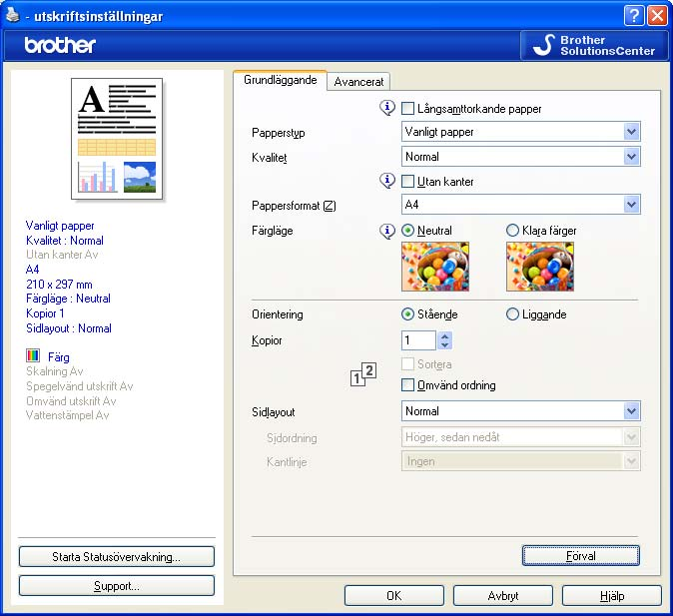
Task: Click the Neutral color sample image
Action: coord(435,267)
